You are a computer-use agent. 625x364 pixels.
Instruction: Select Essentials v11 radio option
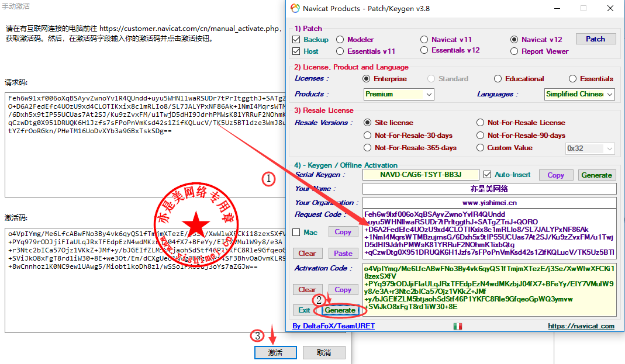pos(340,51)
